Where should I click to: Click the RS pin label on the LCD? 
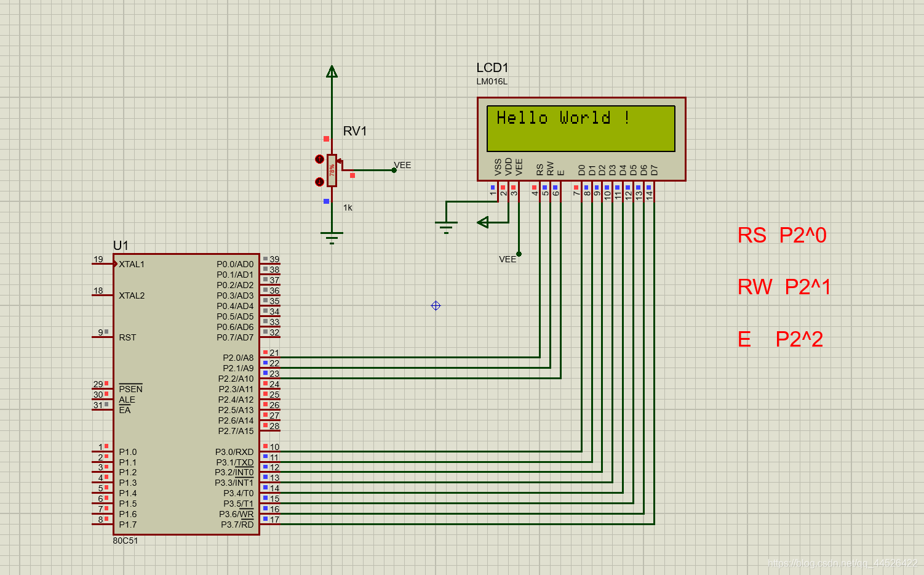click(x=540, y=169)
